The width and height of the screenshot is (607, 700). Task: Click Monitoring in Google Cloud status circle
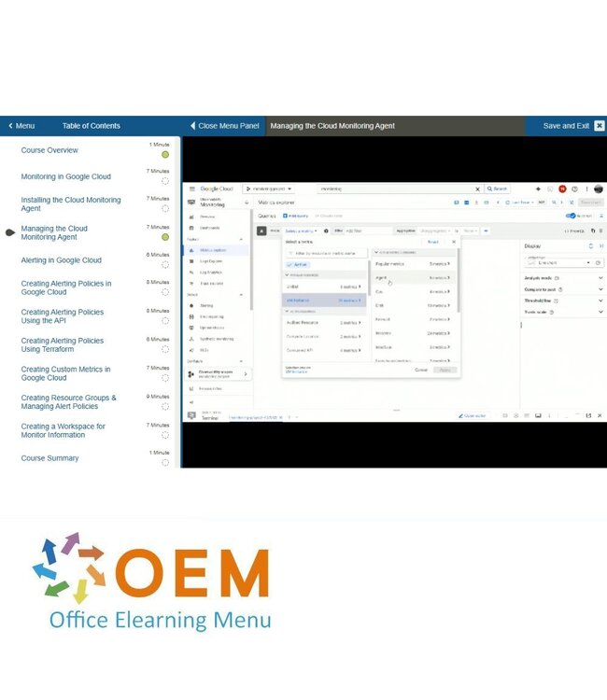tap(165, 181)
